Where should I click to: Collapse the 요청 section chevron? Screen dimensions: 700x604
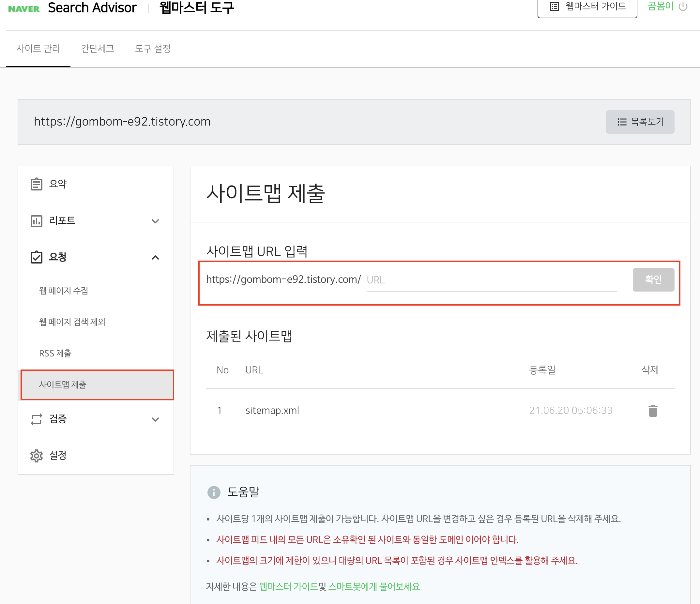pyautogui.click(x=155, y=258)
